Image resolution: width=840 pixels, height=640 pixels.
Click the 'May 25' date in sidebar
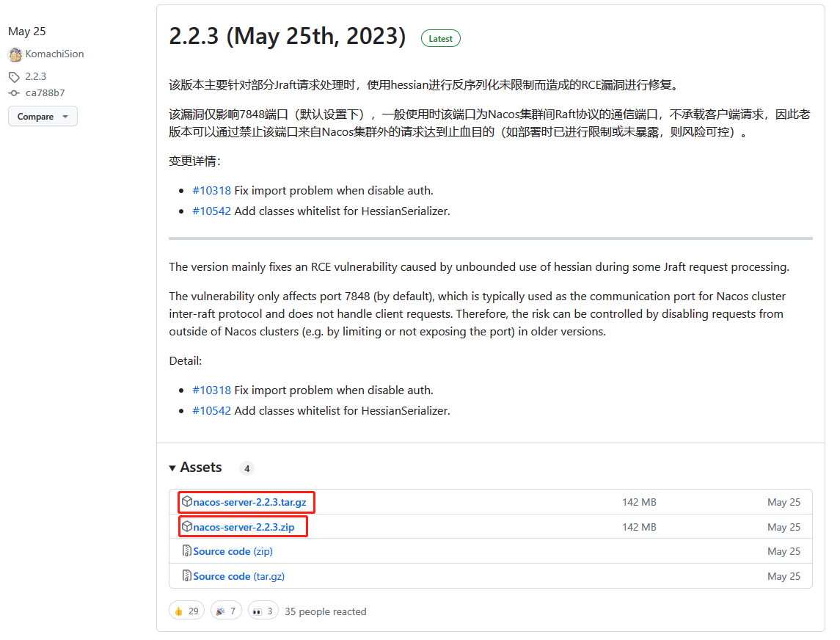click(27, 32)
